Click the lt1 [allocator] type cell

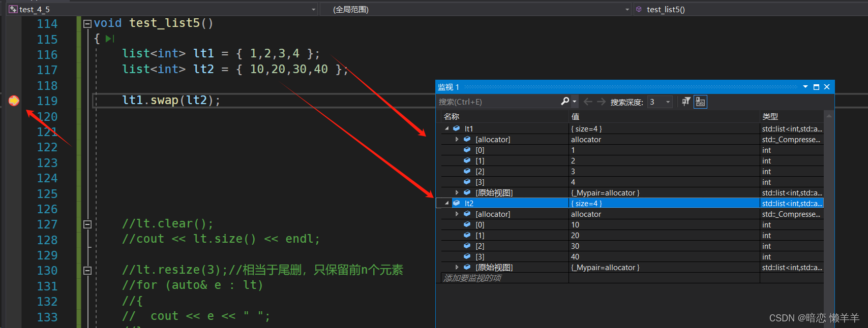[x=792, y=139]
